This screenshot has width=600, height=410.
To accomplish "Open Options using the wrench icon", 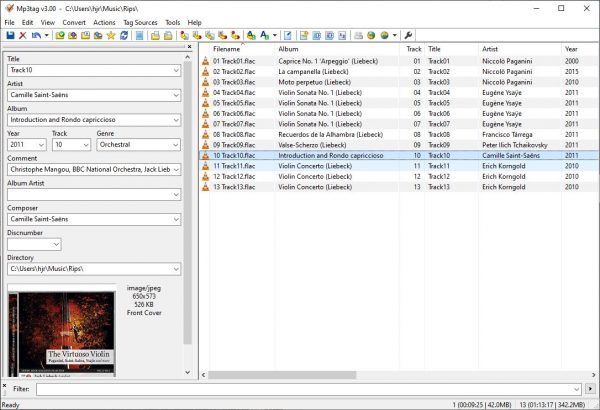I will point(408,36).
